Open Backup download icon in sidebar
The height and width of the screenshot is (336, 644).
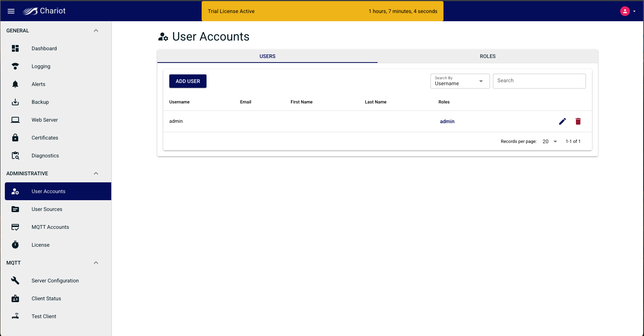point(15,102)
